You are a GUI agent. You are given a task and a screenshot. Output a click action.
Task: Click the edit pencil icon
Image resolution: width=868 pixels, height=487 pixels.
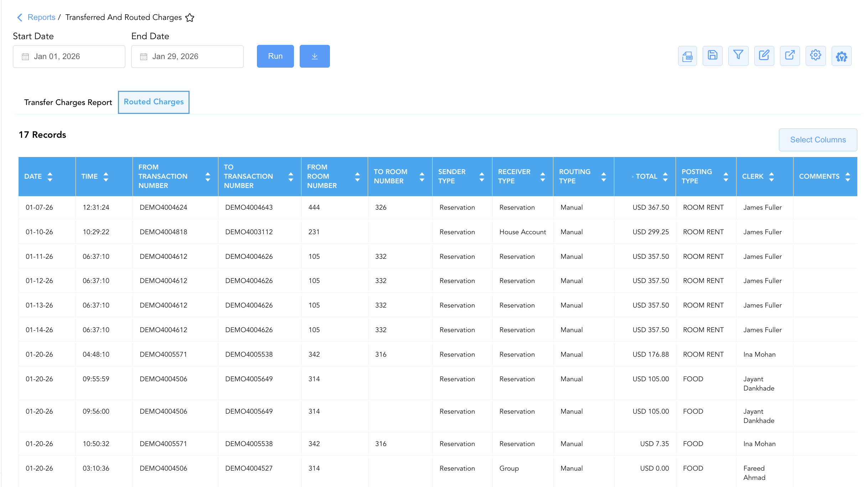pyautogui.click(x=764, y=56)
